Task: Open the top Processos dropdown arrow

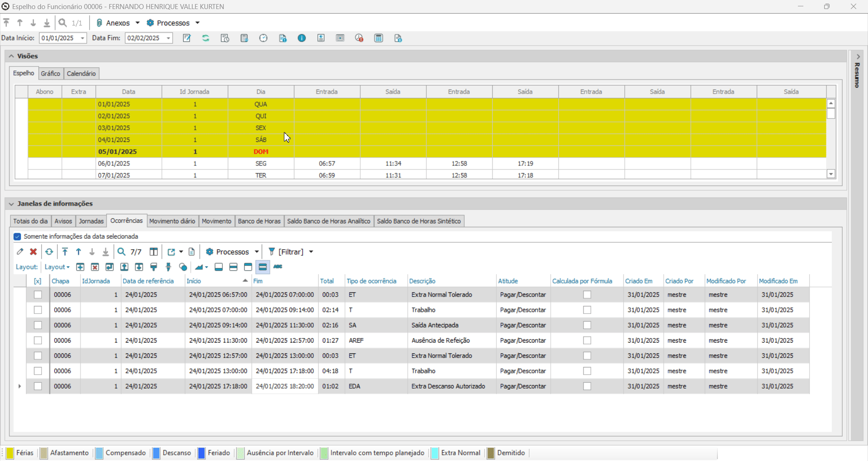Action: pos(198,23)
